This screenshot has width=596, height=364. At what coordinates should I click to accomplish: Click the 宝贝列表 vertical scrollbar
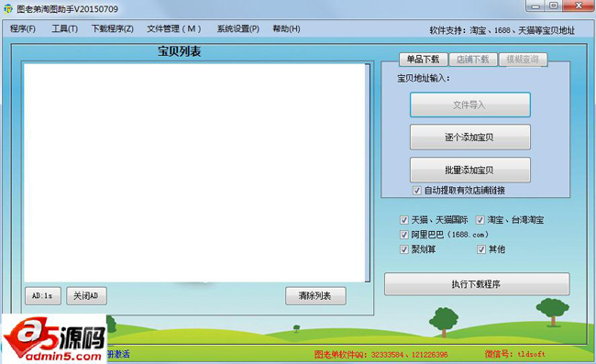point(368,173)
